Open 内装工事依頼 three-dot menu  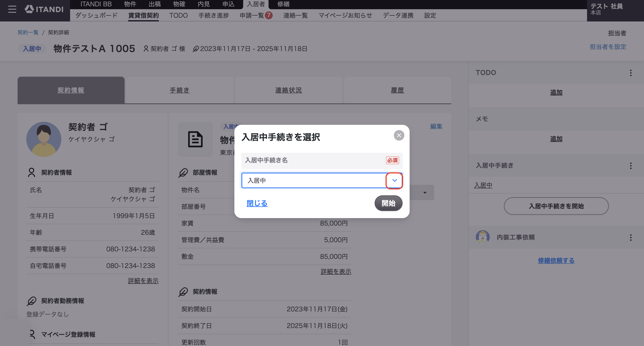(x=630, y=238)
